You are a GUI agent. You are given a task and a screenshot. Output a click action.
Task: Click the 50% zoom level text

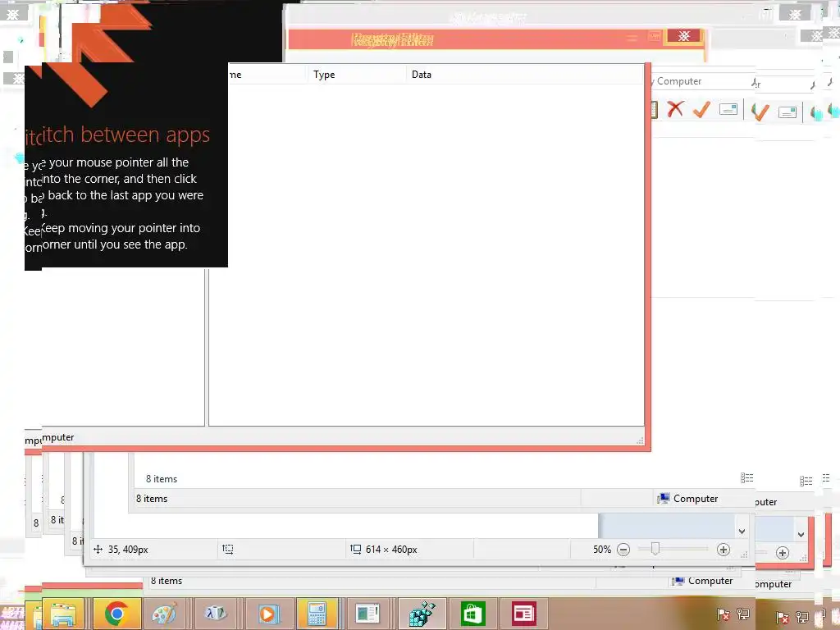(x=601, y=549)
